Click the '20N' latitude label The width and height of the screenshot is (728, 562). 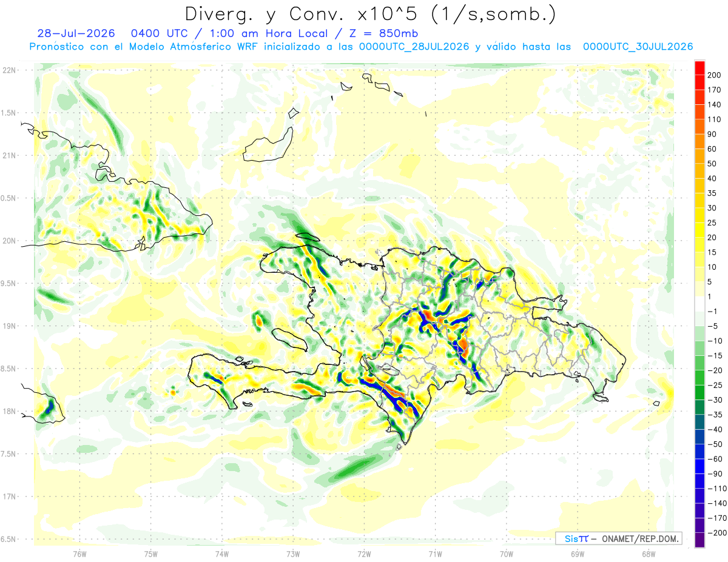pyautogui.click(x=8, y=241)
